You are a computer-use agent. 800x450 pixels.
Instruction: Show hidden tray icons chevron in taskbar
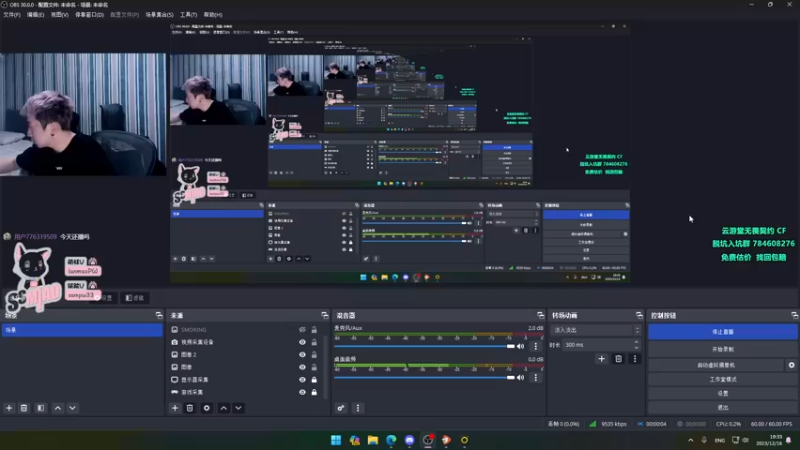pos(690,440)
